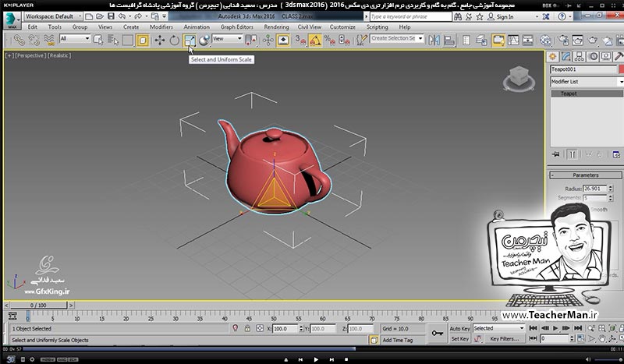Open the Customize menu
Screen dimensions: 624x364
point(342,27)
